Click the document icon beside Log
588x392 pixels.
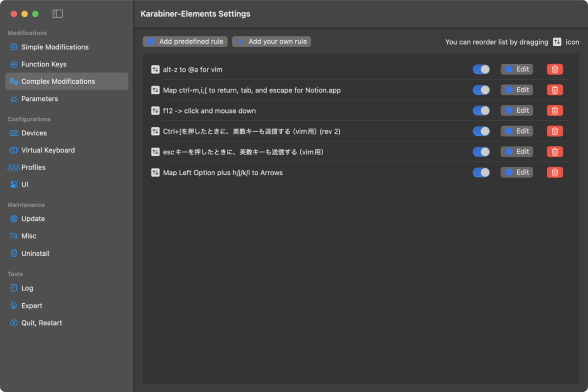pos(14,288)
